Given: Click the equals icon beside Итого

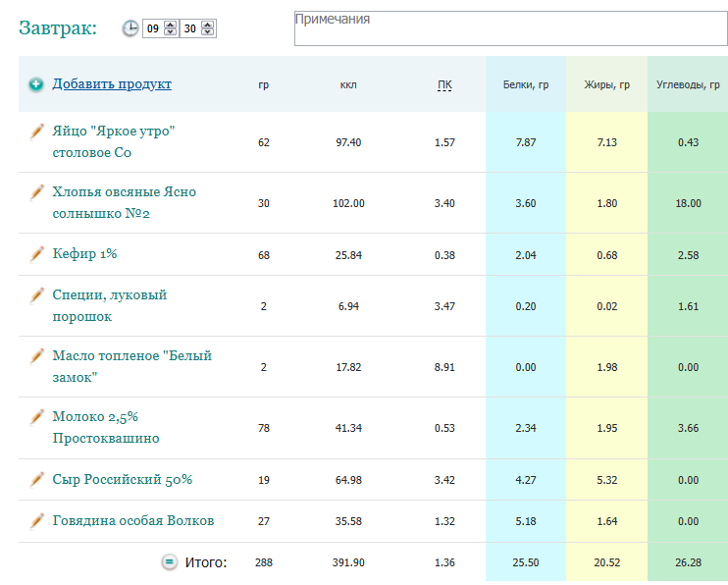Looking at the screenshot, I should point(170,562).
